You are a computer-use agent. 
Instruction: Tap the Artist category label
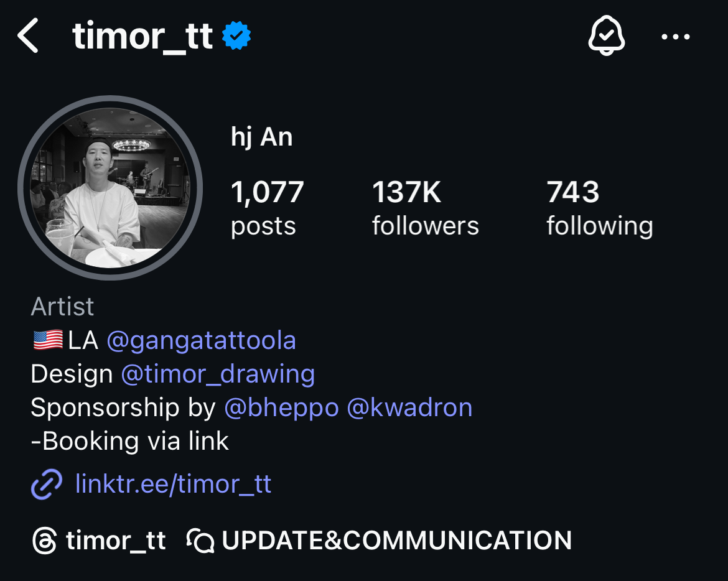click(62, 307)
